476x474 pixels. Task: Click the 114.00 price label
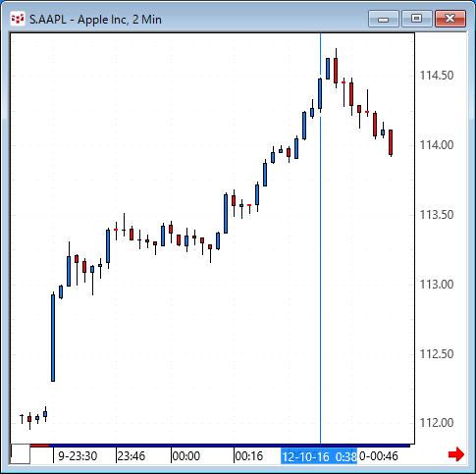437,145
